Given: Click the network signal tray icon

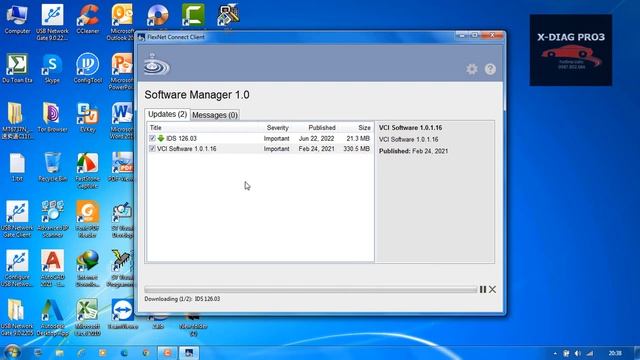Looking at the screenshot, I should (590, 353).
